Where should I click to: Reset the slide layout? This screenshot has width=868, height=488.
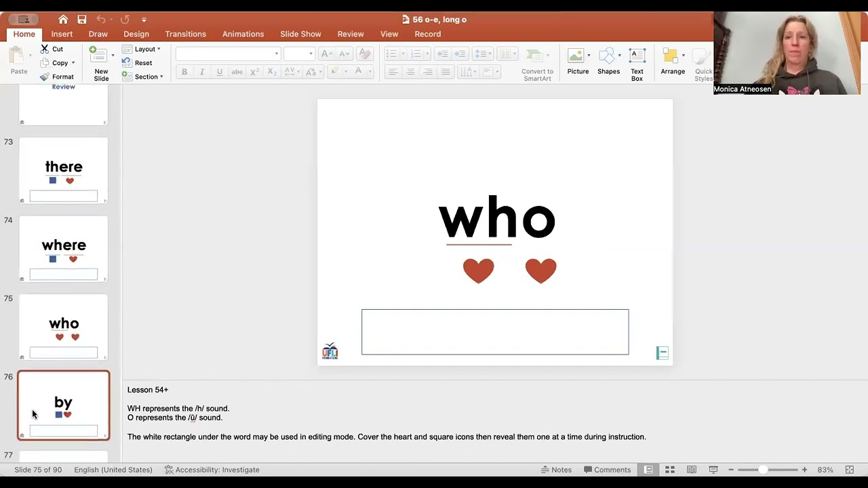coord(136,63)
